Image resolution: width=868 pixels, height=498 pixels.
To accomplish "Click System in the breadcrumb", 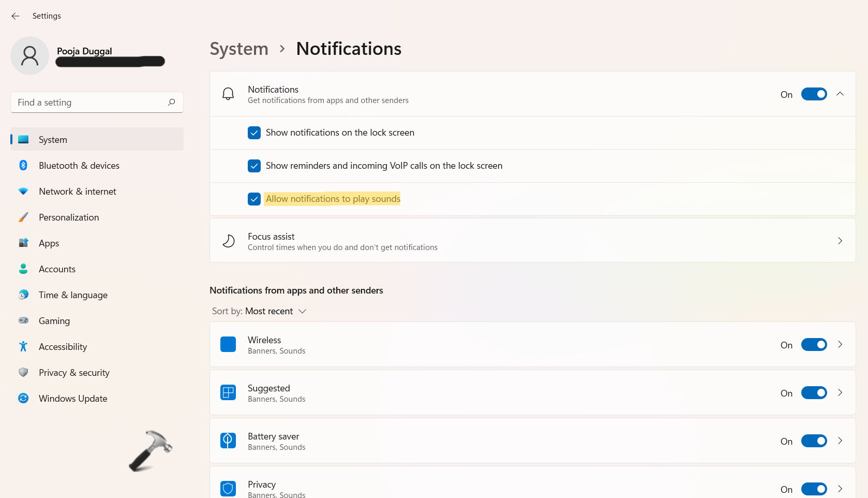I will pos(239,49).
